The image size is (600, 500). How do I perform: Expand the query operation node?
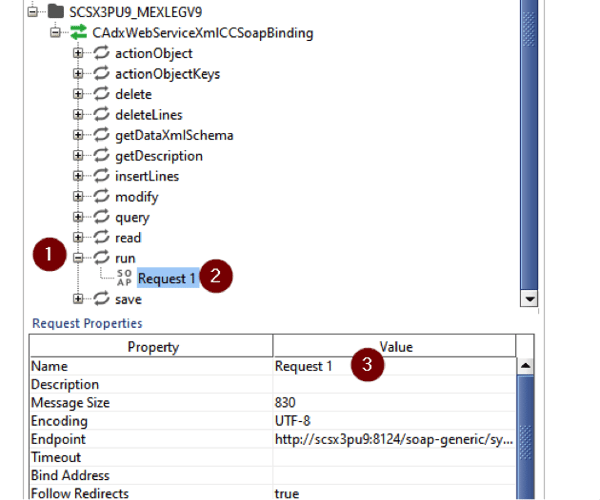[78, 217]
